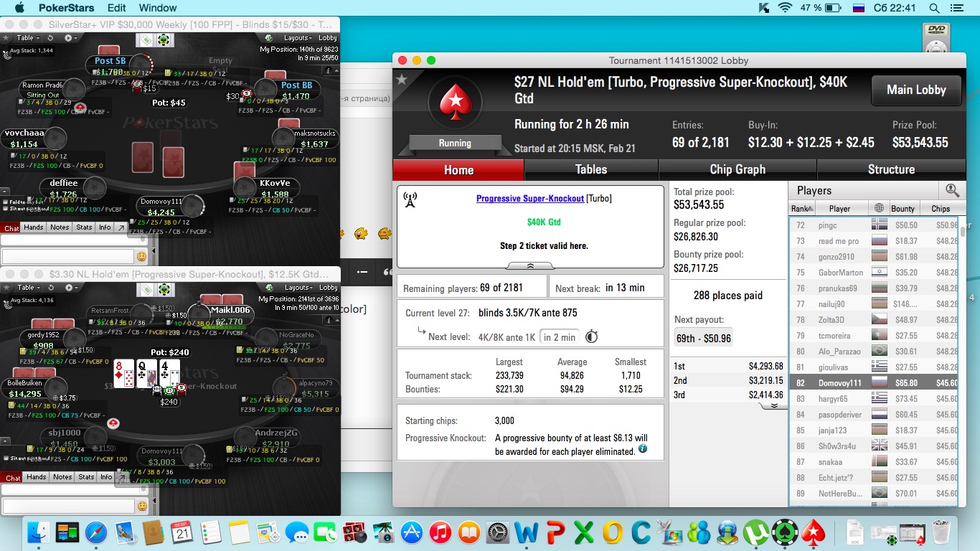This screenshot has height=551, width=980.
Task: Check Sit out next hand in $3.30 table
Action: coord(6,458)
